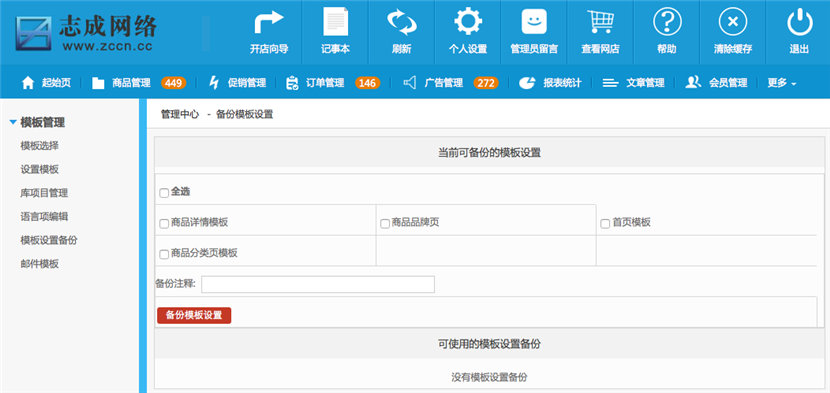The width and height of the screenshot is (830, 393).
Task: Check the 首页模板 checkbox
Action: click(605, 224)
